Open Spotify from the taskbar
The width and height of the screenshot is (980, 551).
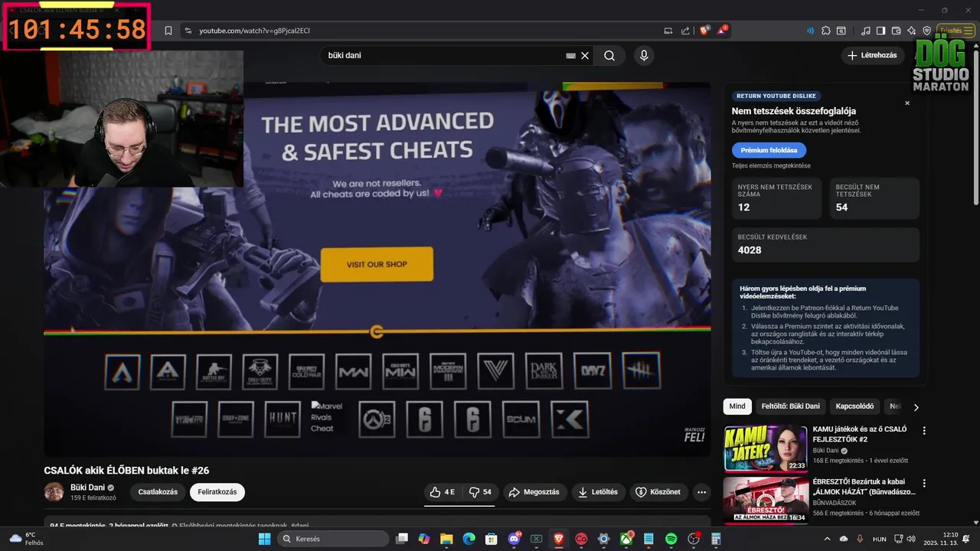671,539
